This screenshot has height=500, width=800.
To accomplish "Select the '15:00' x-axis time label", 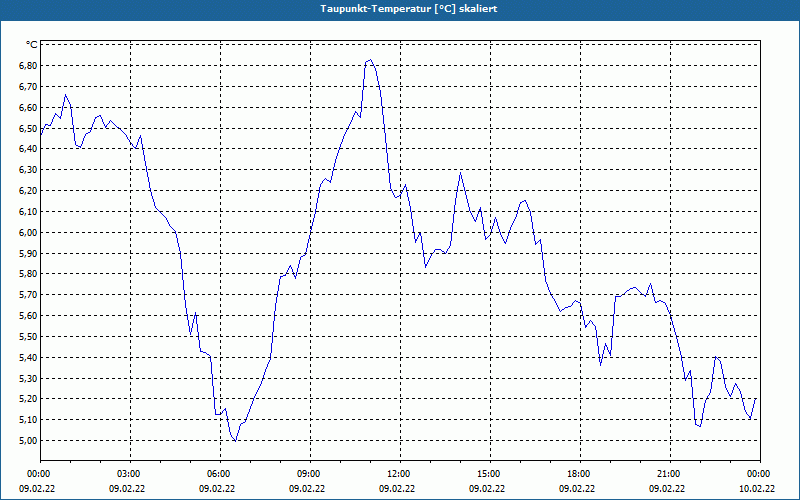I will 488,474.
